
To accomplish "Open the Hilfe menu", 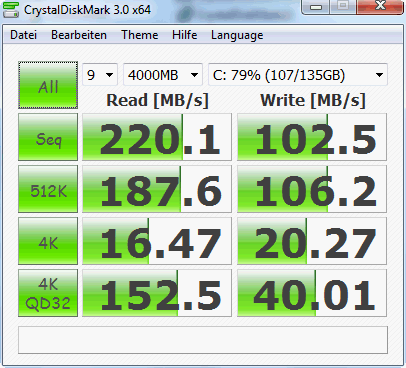I will (185, 35).
